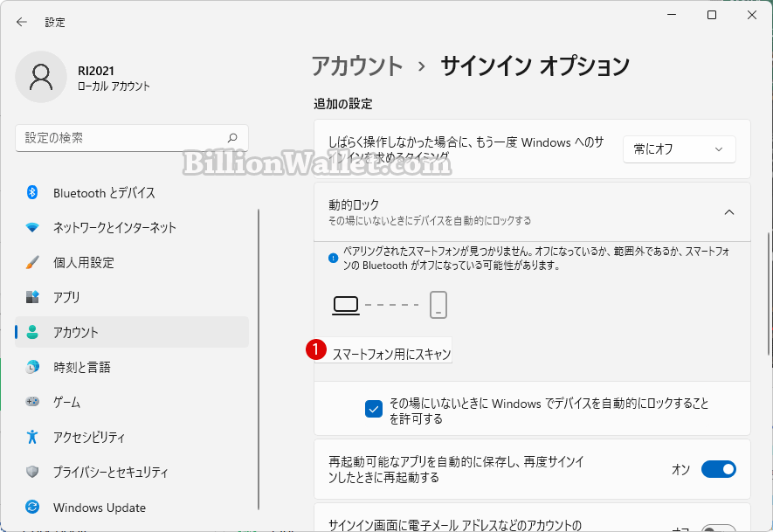Click the 再起動可能なアプリを自動的に保存し setting text
Screen dimensions: 773x532
coord(456,469)
